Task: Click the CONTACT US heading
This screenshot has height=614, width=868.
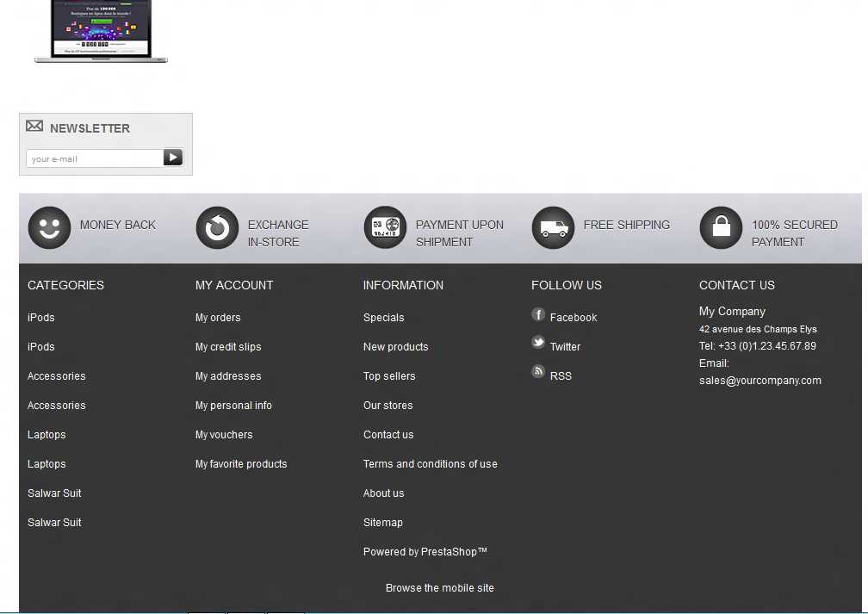Action: 737,285
